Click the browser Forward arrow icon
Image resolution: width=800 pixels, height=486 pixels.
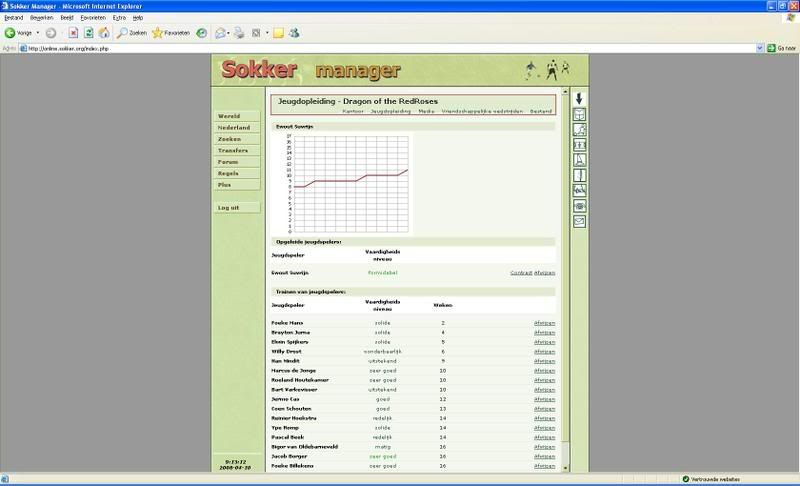(51, 33)
